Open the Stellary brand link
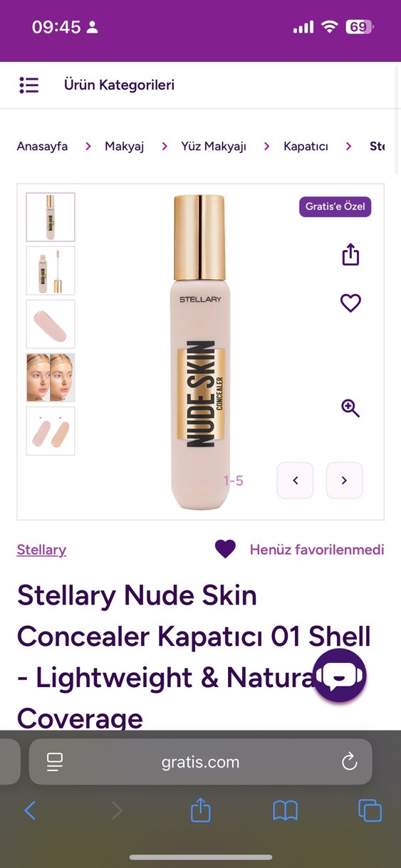401x868 pixels. tap(41, 550)
